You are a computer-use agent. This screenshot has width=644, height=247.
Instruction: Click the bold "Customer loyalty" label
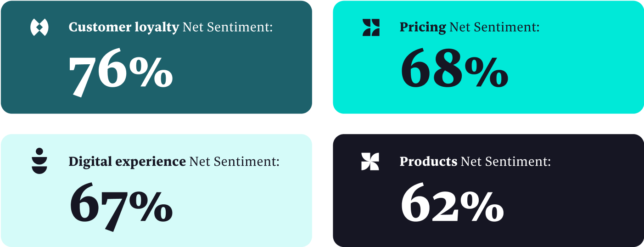123,28
